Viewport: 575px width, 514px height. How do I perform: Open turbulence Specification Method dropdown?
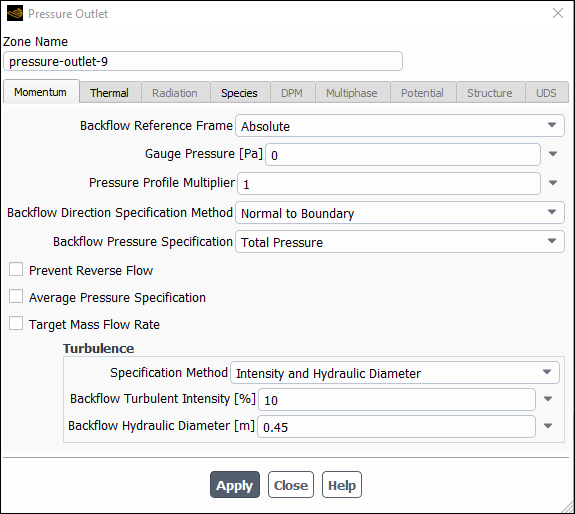[x=395, y=373]
